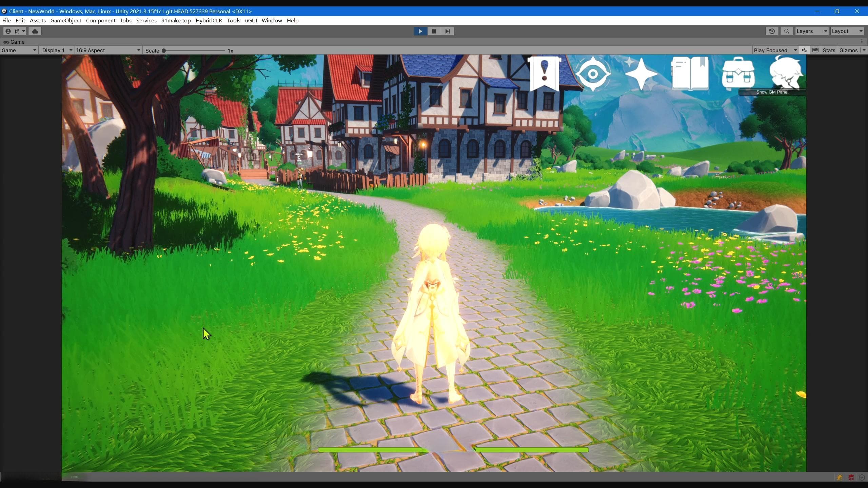The image size is (868, 488).
Task: Toggle the Stats overlay
Action: pyautogui.click(x=829, y=50)
